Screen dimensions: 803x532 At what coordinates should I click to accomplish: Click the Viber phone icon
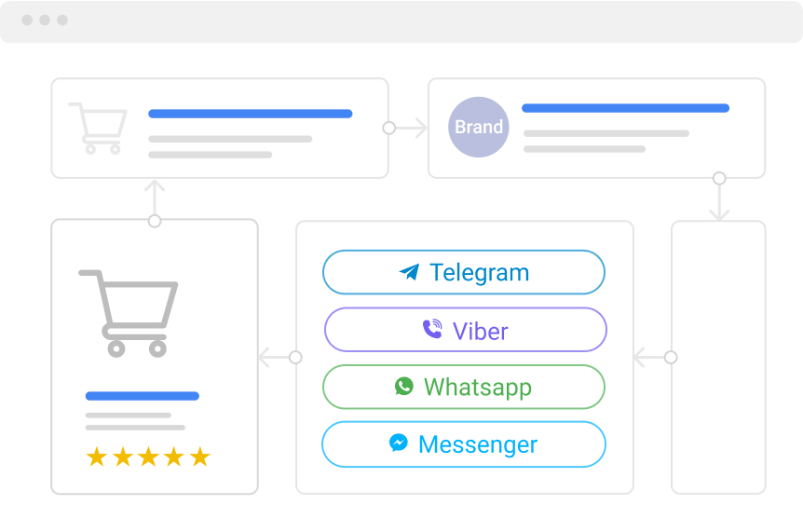click(x=431, y=329)
